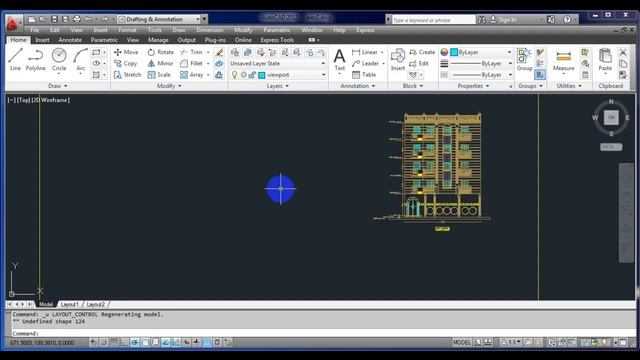Toggle layer lock padlock icon
This screenshot has width=640, height=360.
pos(252,75)
